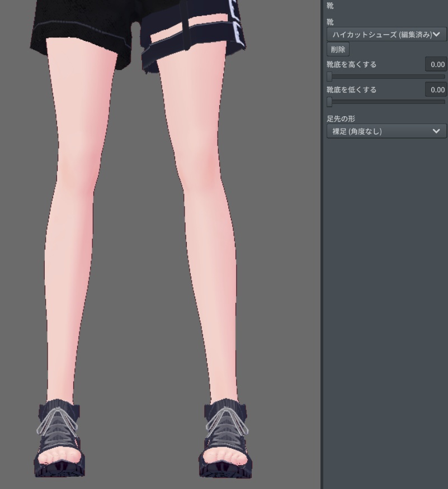This screenshot has height=489, width=448.
Task: Click the 0.00 value field for 靴底を高くする
Action: (x=437, y=64)
